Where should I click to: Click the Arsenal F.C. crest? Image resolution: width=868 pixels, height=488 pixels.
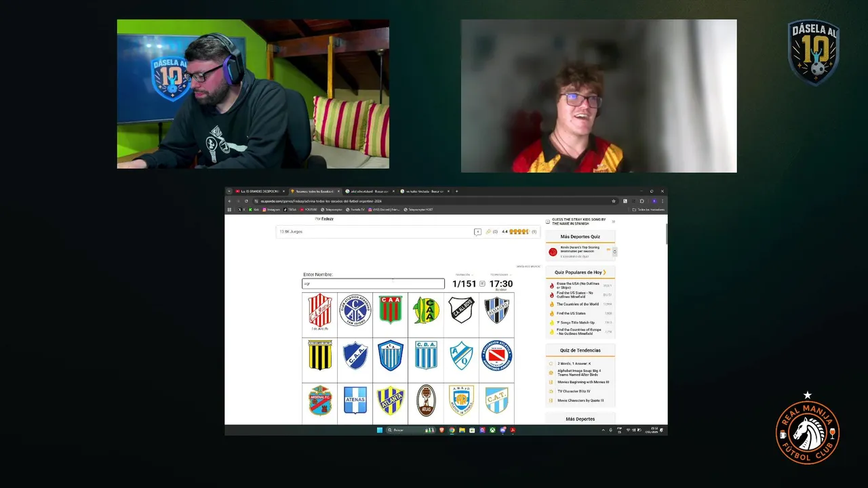320,400
